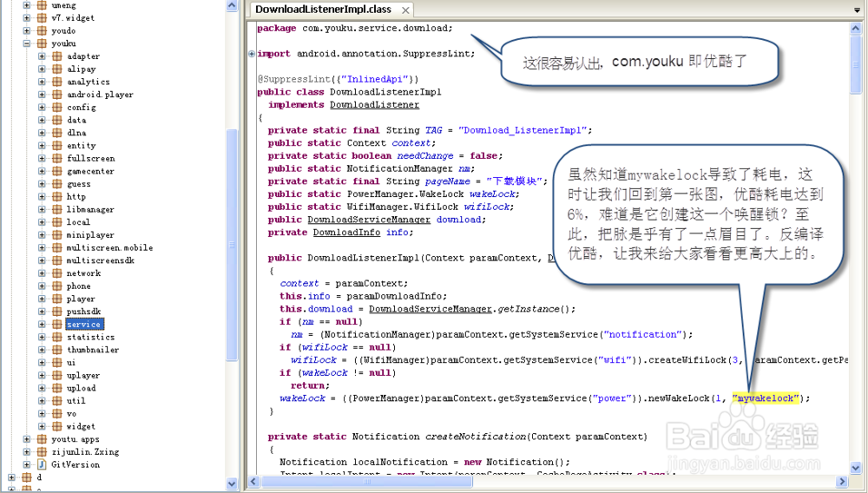Screen dimensions: 868x493
Task: Click the code editor horizontal scrollbar thumb
Action: click(x=366, y=482)
